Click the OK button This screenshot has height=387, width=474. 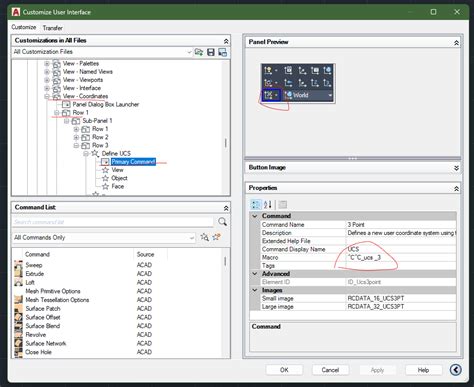point(284,370)
